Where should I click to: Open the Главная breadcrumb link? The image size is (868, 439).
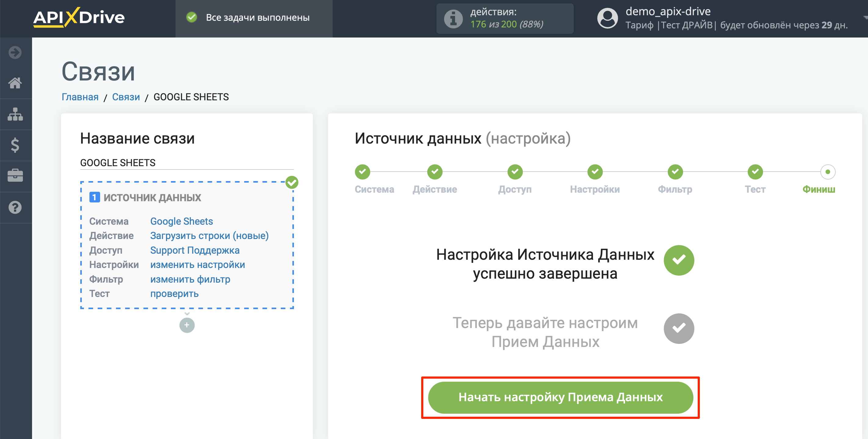[x=80, y=97]
